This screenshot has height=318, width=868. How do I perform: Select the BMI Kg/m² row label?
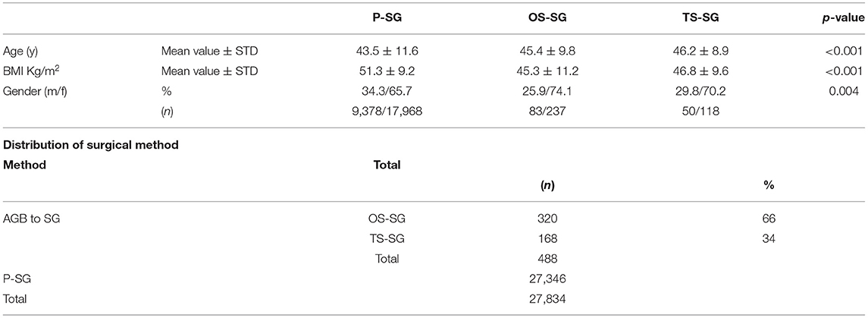click(x=30, y=71)
